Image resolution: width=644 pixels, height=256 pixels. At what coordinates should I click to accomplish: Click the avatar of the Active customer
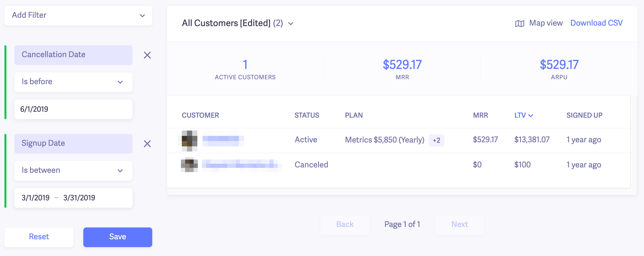tap(189, 140)
